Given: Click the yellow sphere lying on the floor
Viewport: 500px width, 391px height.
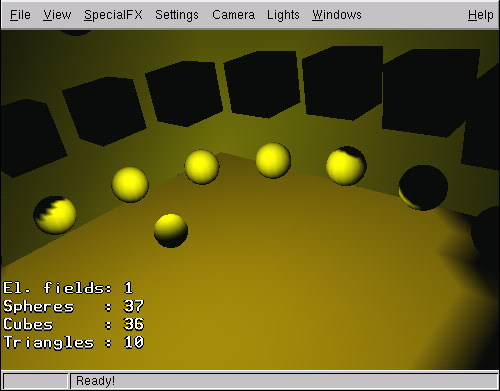Looking at the screenshot, I should [x=171, y=231].
